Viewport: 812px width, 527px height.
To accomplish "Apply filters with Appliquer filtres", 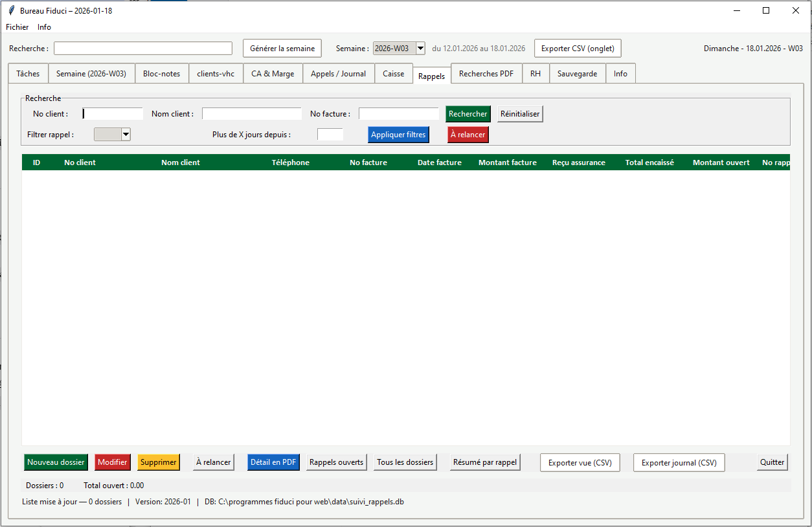I will [x=398, y=134].
